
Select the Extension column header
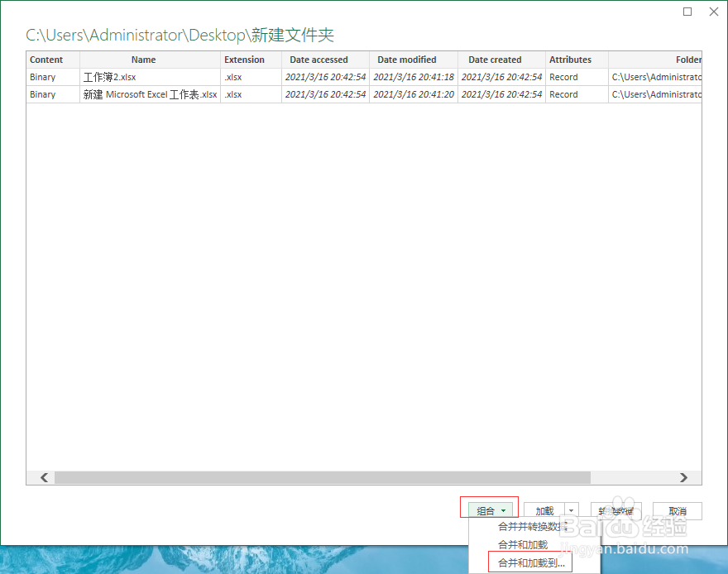pyautogui.click(x=251, y=60)
